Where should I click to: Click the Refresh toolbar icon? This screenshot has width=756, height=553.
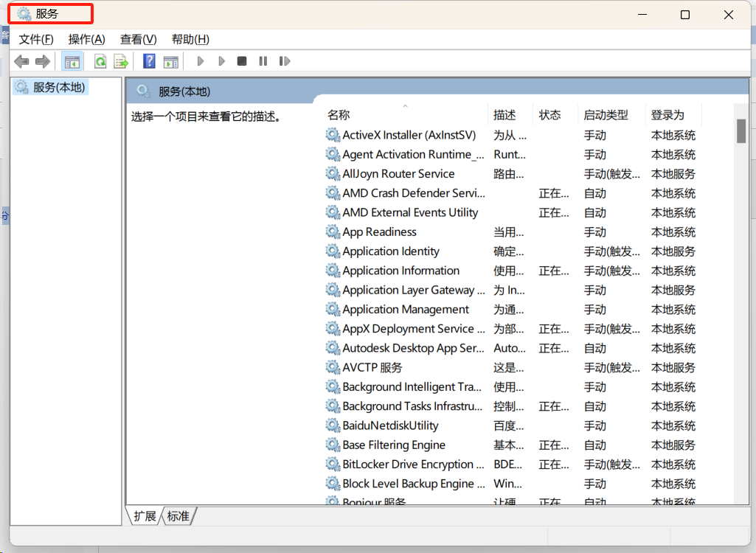pos(100,61)
